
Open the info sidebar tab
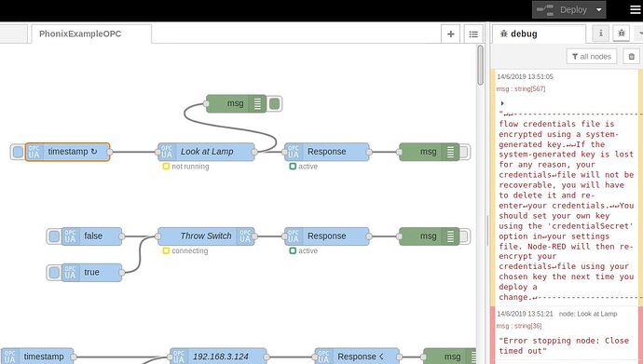click(x=601, y=34)
